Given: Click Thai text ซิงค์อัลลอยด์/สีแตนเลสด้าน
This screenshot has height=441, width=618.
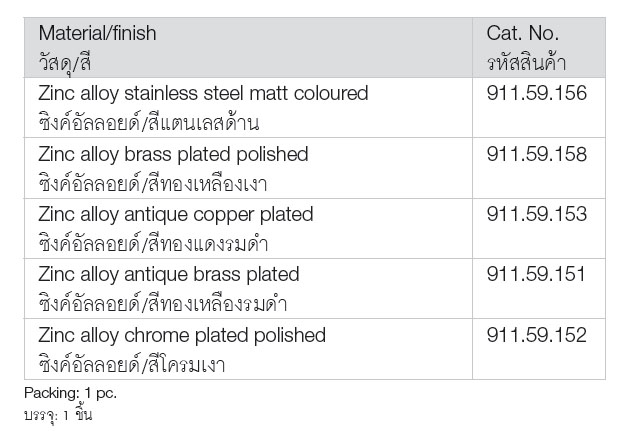Looking at the screenshot, I should [x=149, y=123].
